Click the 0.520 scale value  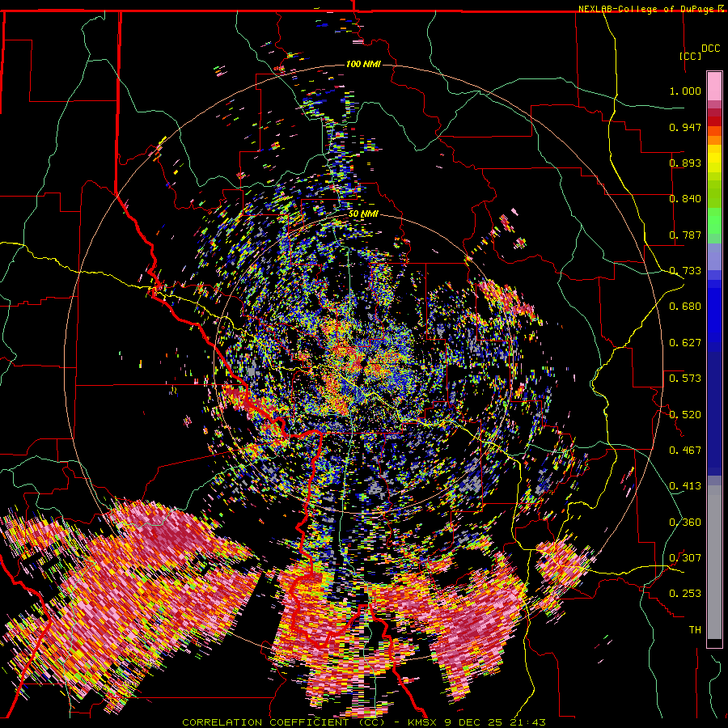tap(685, 414)
